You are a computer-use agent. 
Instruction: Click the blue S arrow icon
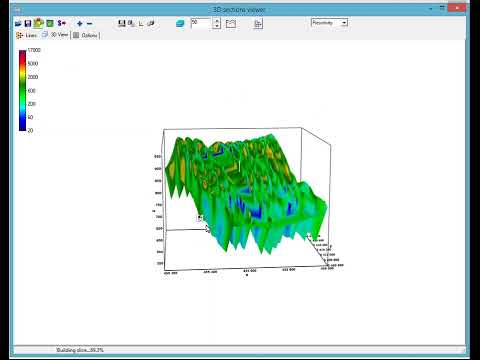pyautogui.click(x=61, y=23)
